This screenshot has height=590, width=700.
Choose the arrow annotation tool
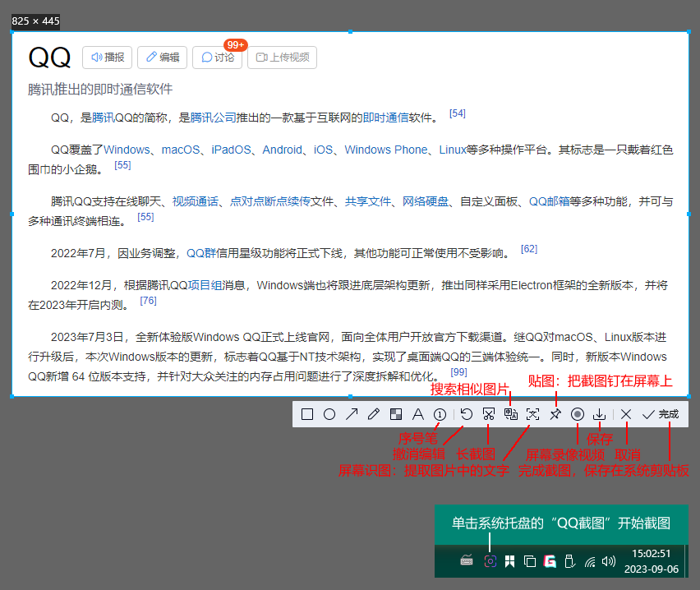point(352,414)
